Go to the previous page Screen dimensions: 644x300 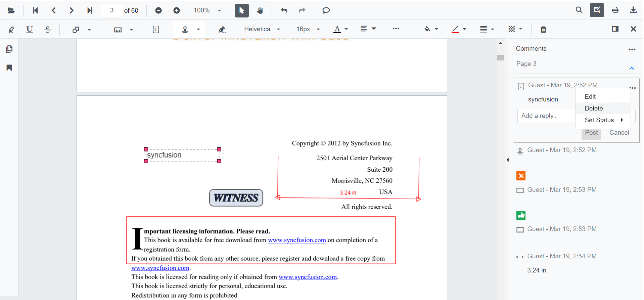(53, 10)
